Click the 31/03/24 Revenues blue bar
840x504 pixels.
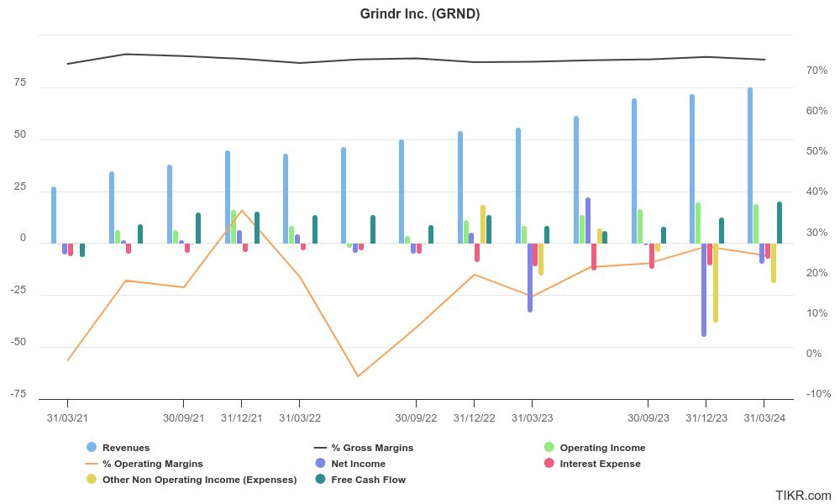pyautogui.click(x=750, y=165)
